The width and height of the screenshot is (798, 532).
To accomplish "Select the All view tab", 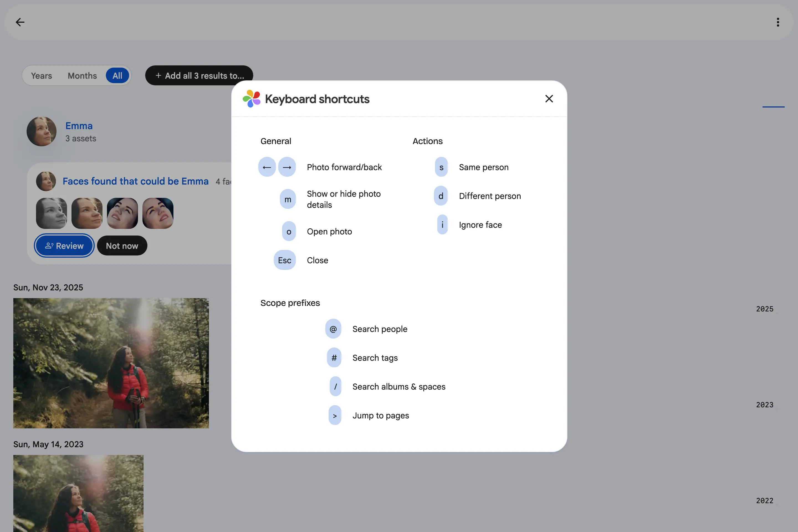I will pos(117,75).
